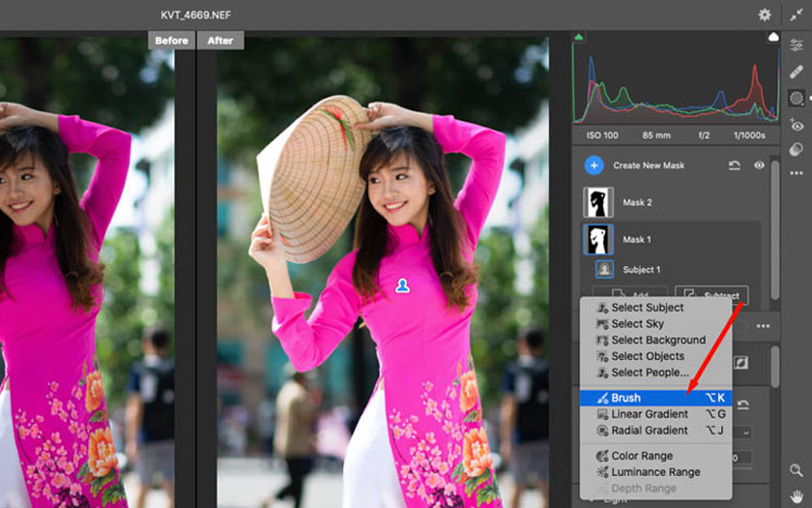
Task: Click the 85 mm focal length readout
Action: point(656,135)
